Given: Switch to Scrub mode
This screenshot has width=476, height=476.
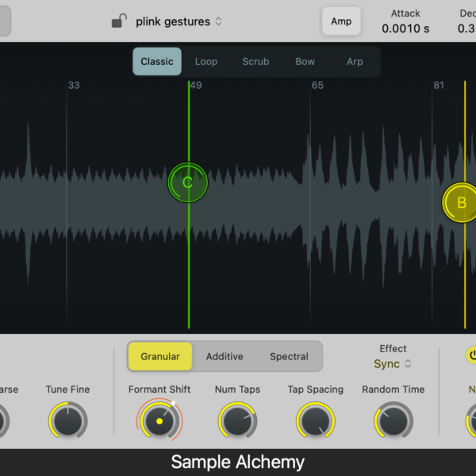Looking at the screenshot, I should [x=255, y=62].
